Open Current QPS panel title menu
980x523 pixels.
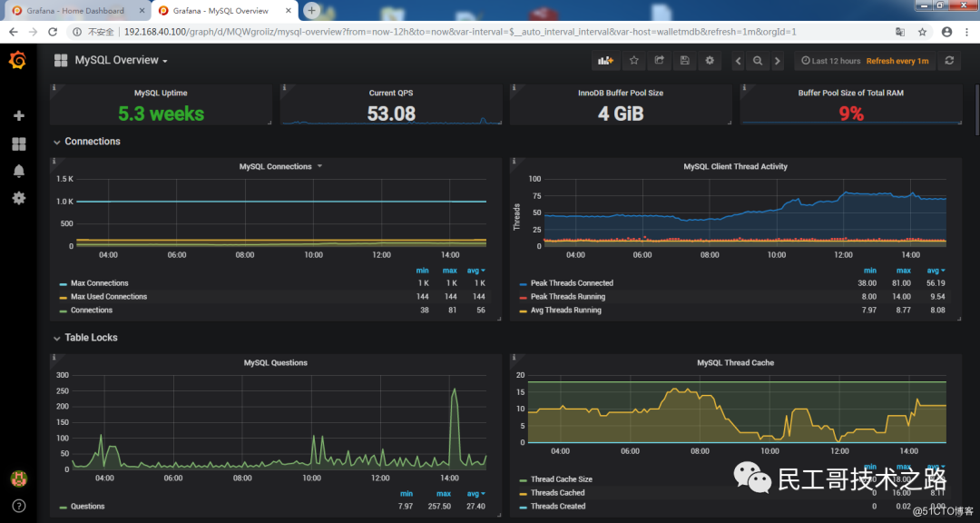coord(391,93)
